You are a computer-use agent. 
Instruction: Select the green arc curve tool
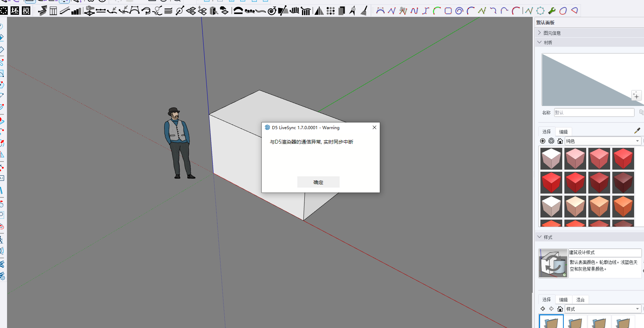[x=437, y=11]
